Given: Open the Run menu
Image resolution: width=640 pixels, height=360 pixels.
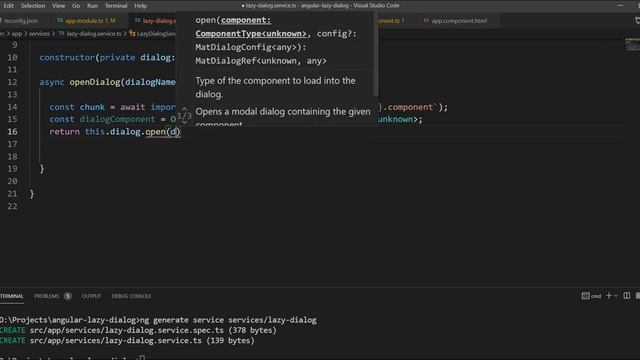Looking at the screenshot, I should coord(92,6).
